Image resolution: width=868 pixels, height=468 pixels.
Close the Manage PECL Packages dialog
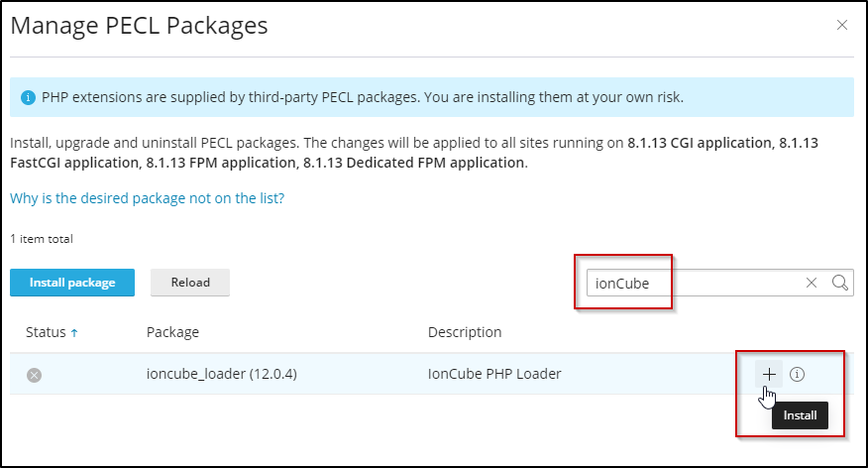pos(842,25)
